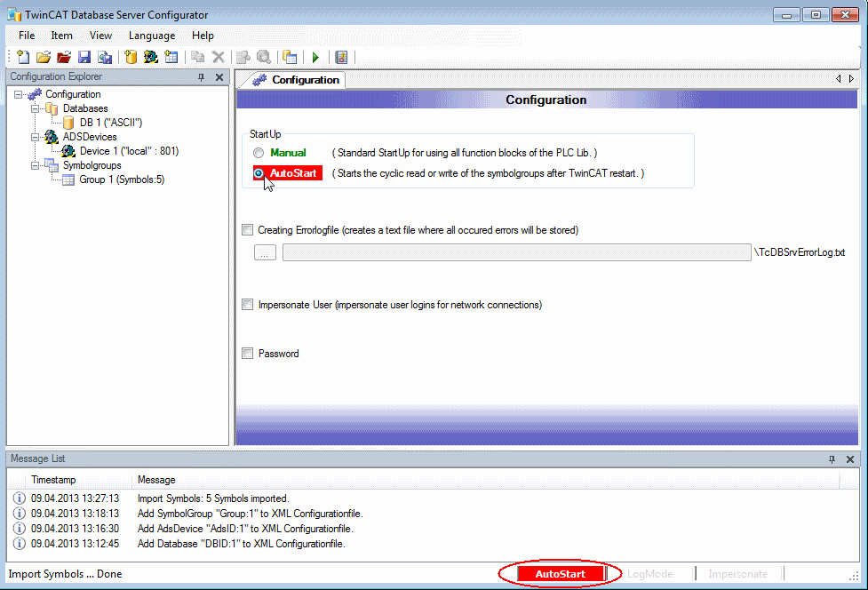Image resolution: width=868 pixels, height=590 pixels.
Task: Open the File menu
Action: click(27, 36)
